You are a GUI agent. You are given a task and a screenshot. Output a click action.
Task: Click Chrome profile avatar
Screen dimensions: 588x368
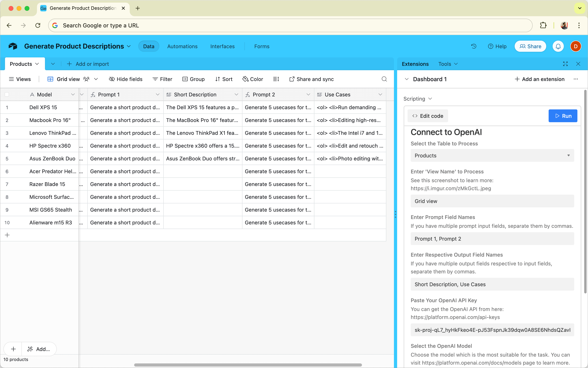pos(564,25)
